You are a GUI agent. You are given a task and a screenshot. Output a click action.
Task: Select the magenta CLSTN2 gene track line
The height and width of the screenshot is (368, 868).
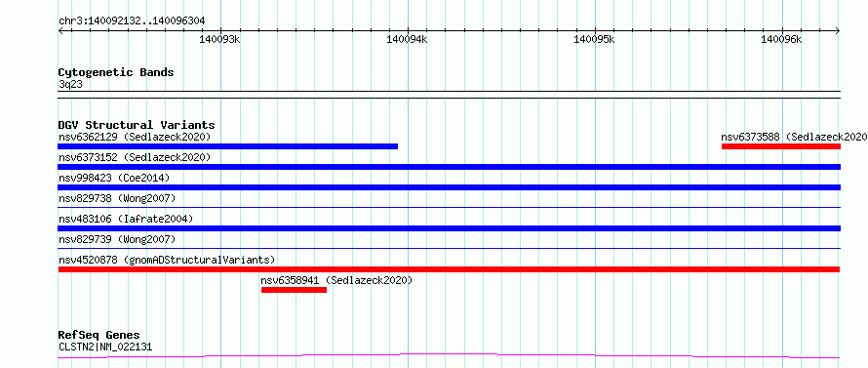pos(449,356)
